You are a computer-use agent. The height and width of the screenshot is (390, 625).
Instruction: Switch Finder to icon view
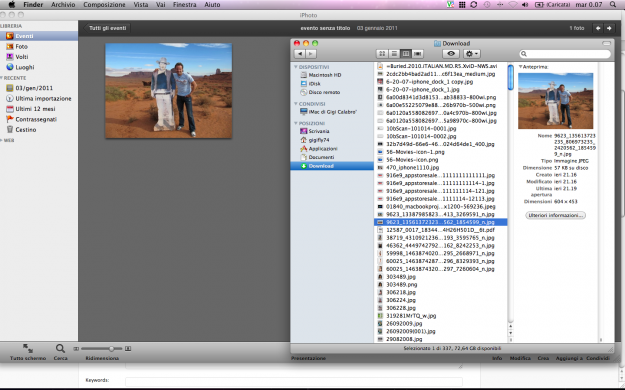382,53
